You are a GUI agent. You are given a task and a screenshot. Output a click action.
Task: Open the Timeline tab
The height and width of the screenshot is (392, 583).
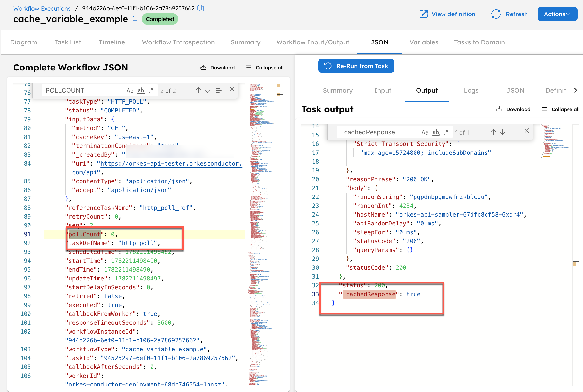pos(112,42)
